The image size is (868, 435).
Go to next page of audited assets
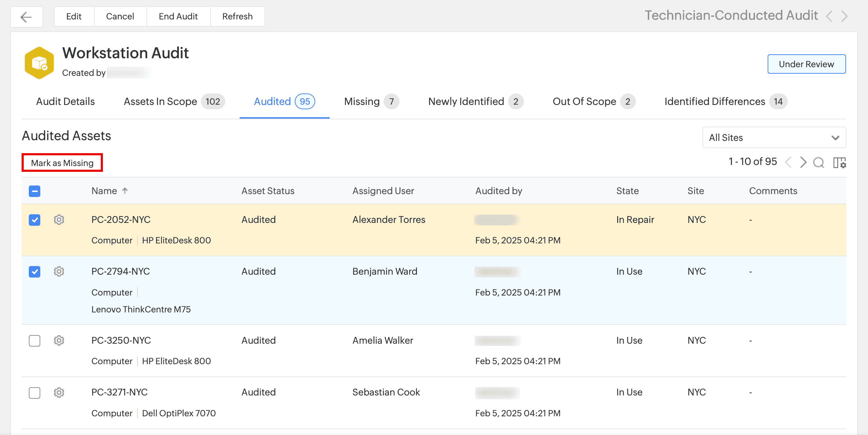803,162
